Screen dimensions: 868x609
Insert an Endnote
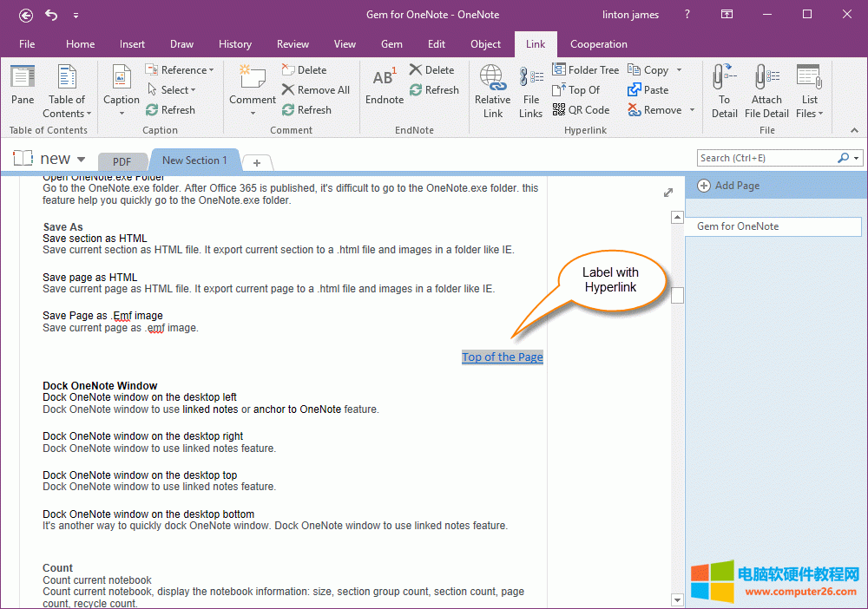coord(384,87)
